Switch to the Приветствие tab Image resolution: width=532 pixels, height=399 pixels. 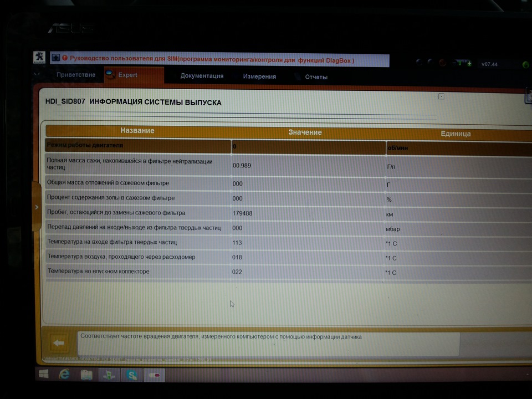tap(76, 75)
